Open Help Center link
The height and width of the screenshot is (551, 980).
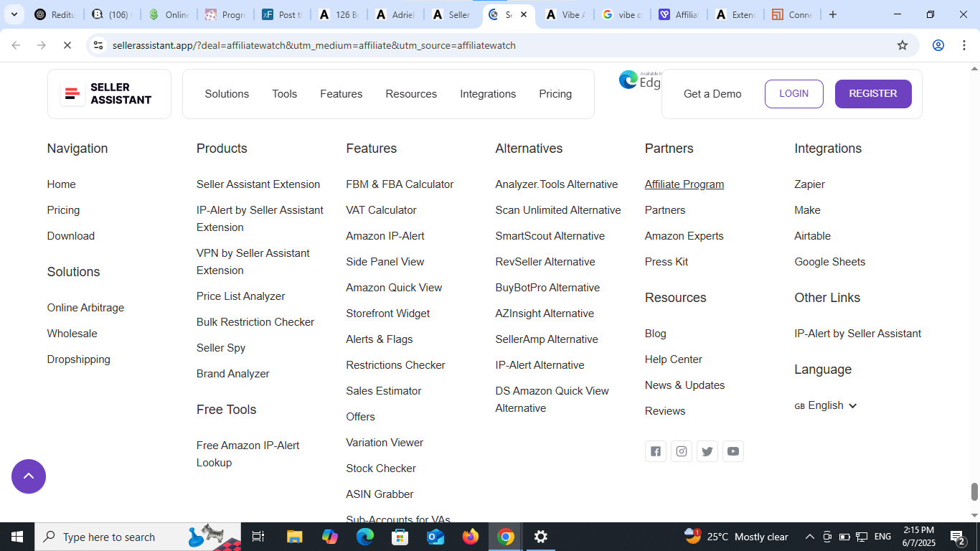click(674, 359)
